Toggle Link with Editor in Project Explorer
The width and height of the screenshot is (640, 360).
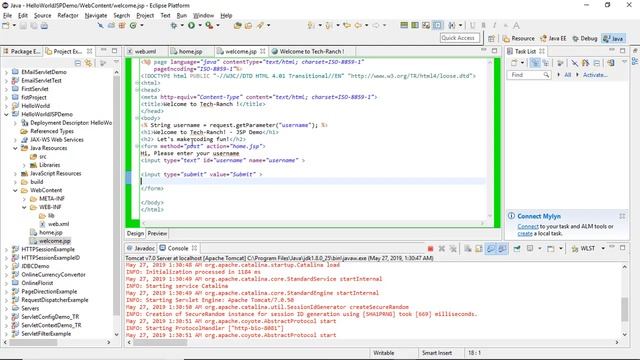[89, 63]
